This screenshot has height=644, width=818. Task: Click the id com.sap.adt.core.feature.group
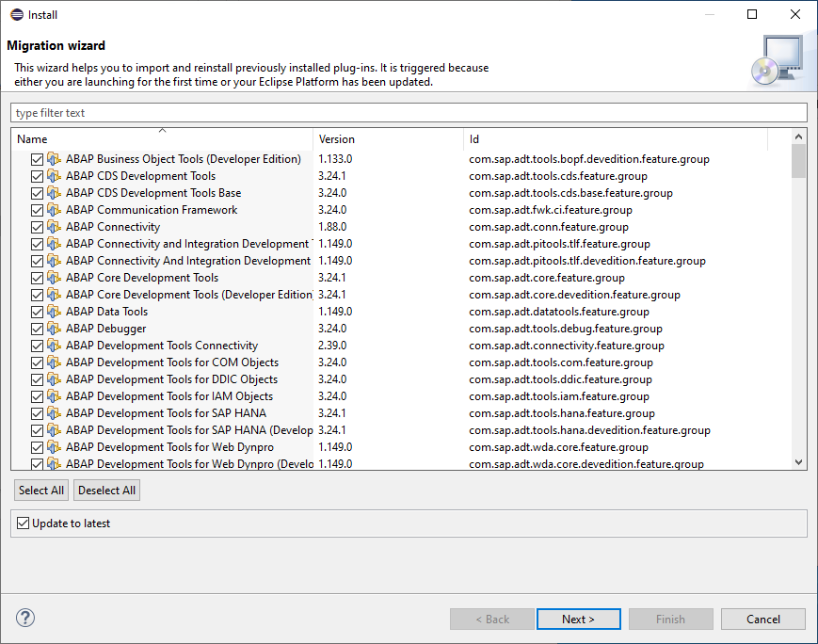[x=547, y=278]
